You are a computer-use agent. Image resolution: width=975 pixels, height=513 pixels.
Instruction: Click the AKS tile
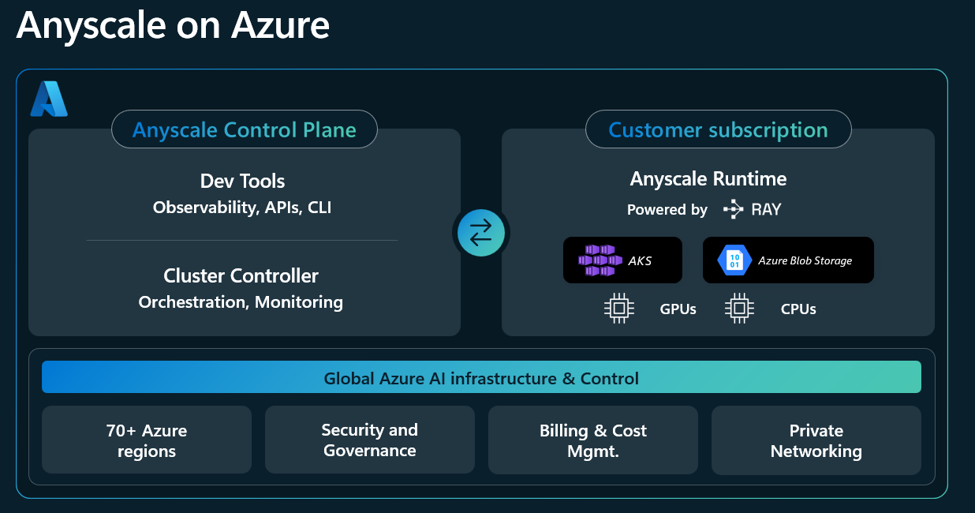tap(622, 260)
